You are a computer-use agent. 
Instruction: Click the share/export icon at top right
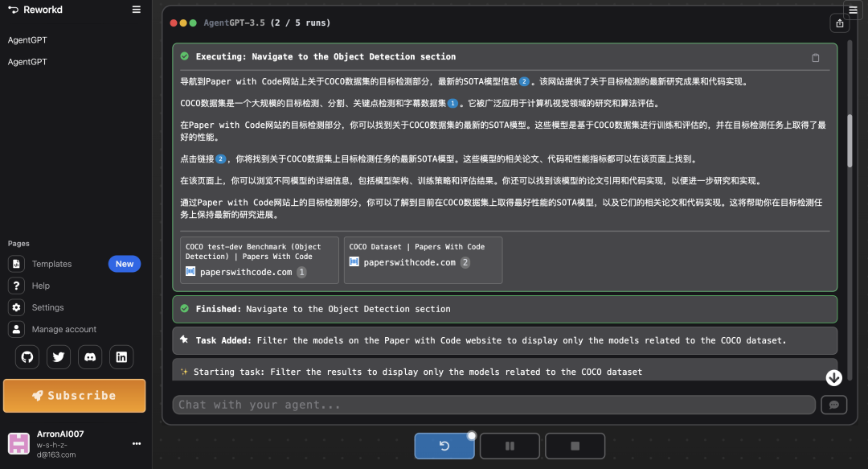839,23
